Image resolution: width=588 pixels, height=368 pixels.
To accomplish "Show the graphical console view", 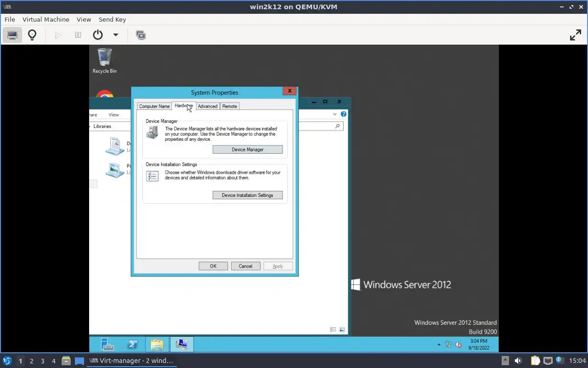I will tap(12, 35).
